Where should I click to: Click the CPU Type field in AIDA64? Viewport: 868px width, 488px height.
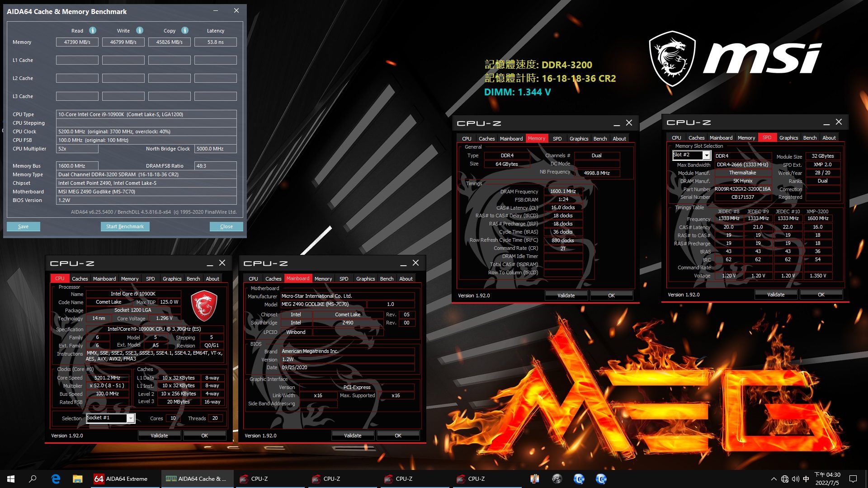[x=146, y=114]
